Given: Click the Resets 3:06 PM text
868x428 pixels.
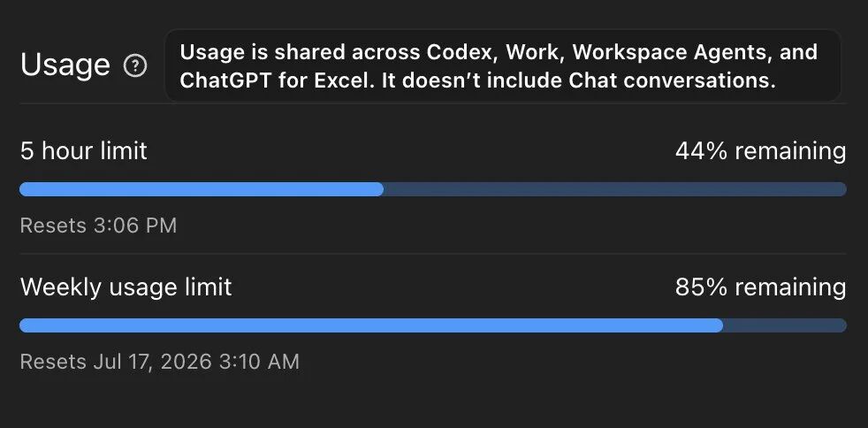Looking at the screenshot, I should pos(98,225).
